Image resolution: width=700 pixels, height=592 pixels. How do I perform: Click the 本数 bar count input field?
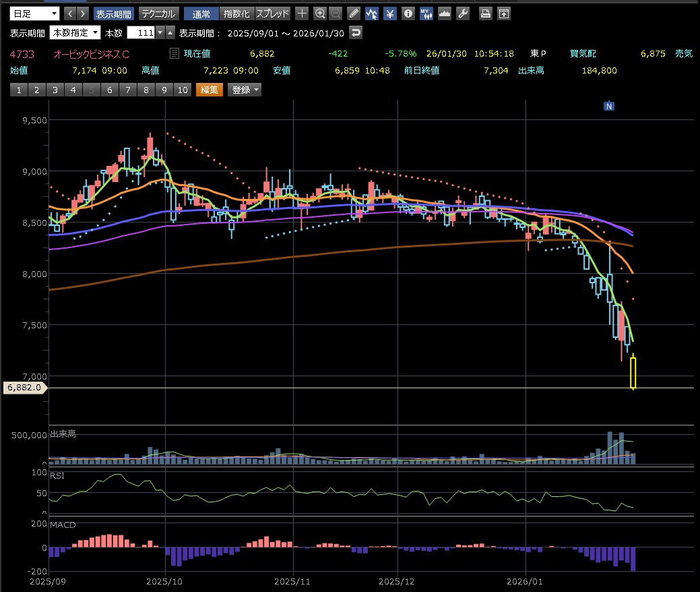pos(141,32)
